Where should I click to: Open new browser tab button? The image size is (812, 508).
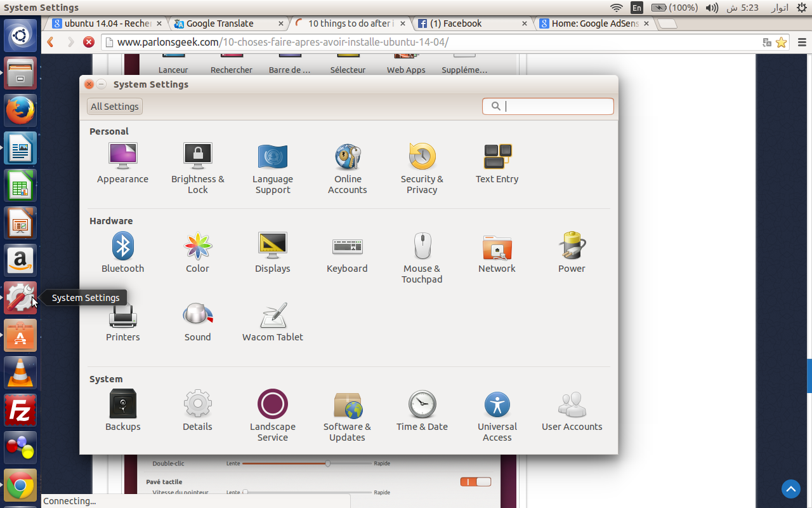coord(667,24)
